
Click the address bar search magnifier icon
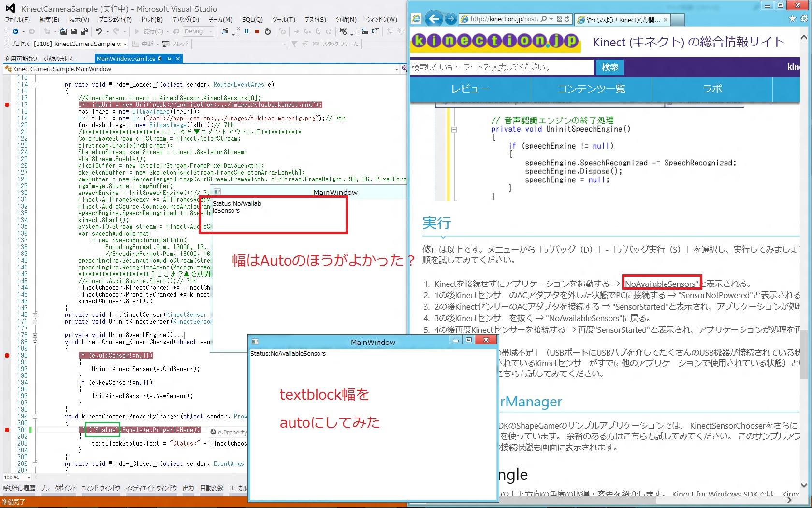[544, 19]
